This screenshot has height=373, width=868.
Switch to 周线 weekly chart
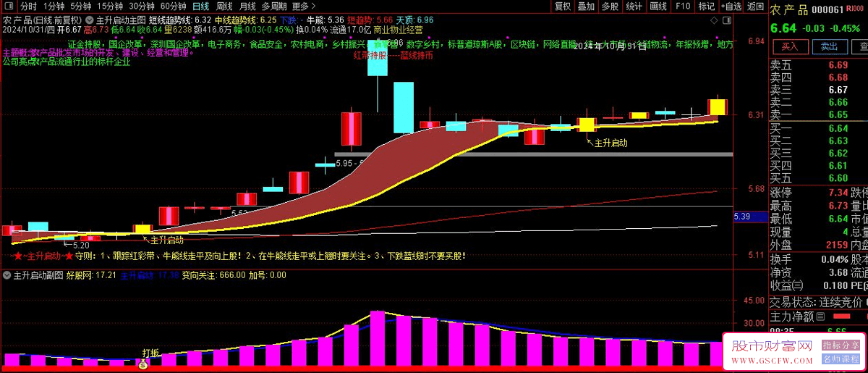coord(224,7)
